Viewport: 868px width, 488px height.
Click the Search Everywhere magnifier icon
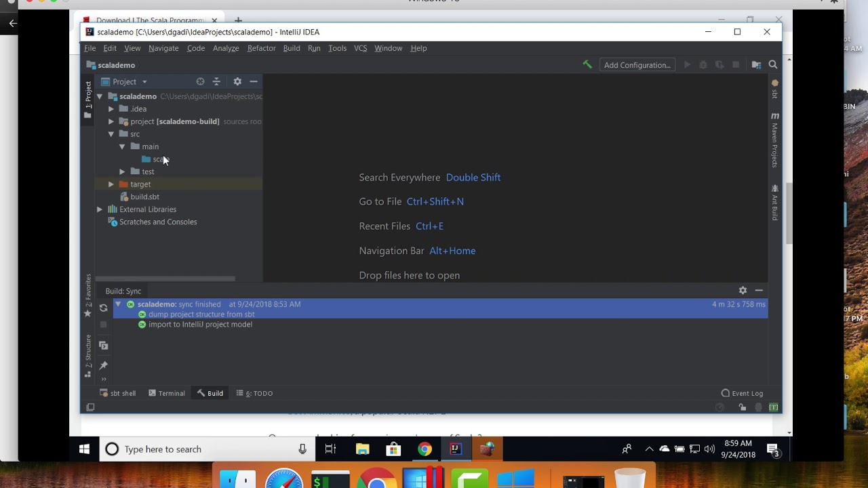(x=772, y=65)
